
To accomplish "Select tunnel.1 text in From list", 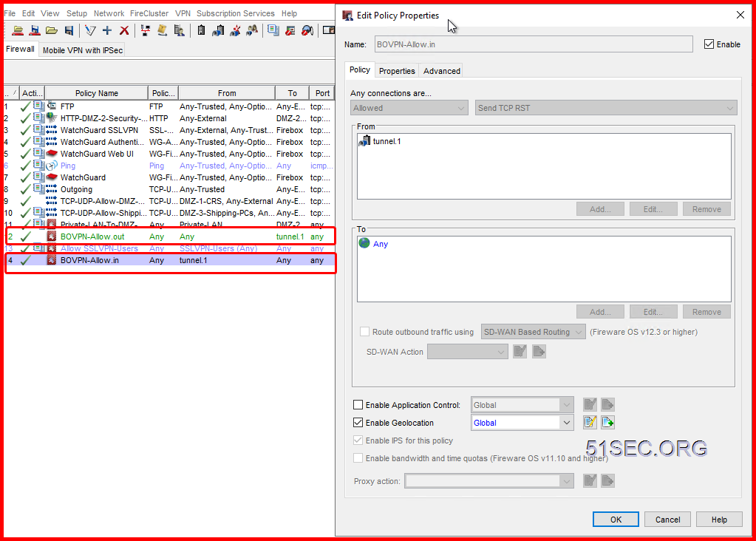I will (x=386, y=141).
